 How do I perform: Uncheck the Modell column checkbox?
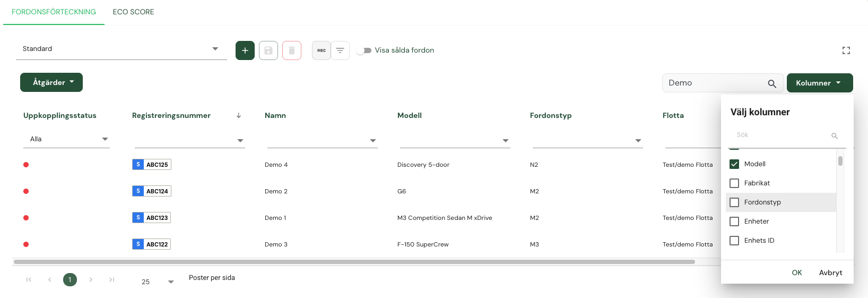pyautogui.click(x=734, y=164)
